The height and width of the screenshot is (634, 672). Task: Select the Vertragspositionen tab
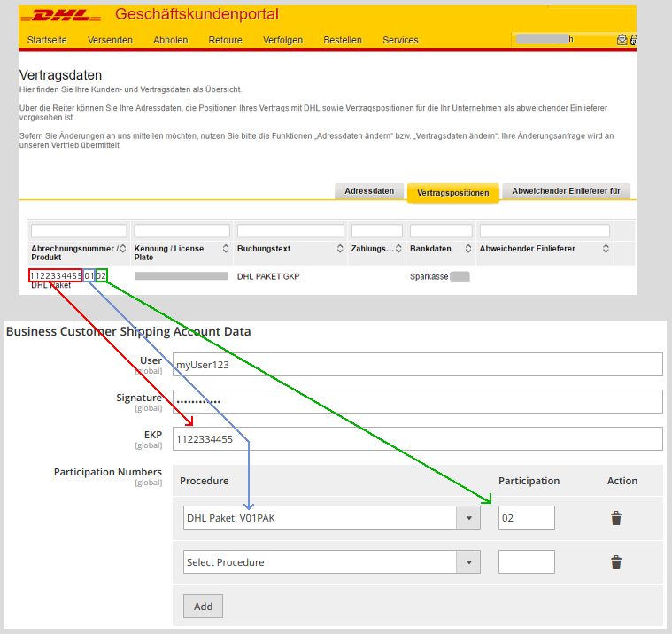tap(453, 193)
